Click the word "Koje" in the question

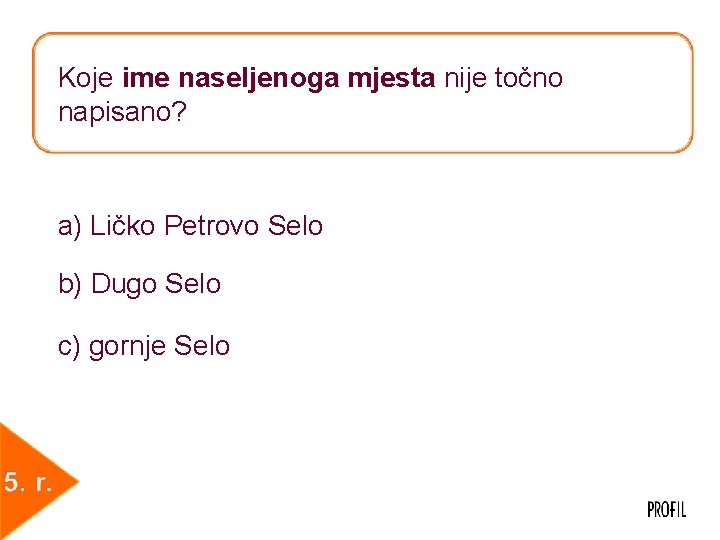click(x=86, y=78)
